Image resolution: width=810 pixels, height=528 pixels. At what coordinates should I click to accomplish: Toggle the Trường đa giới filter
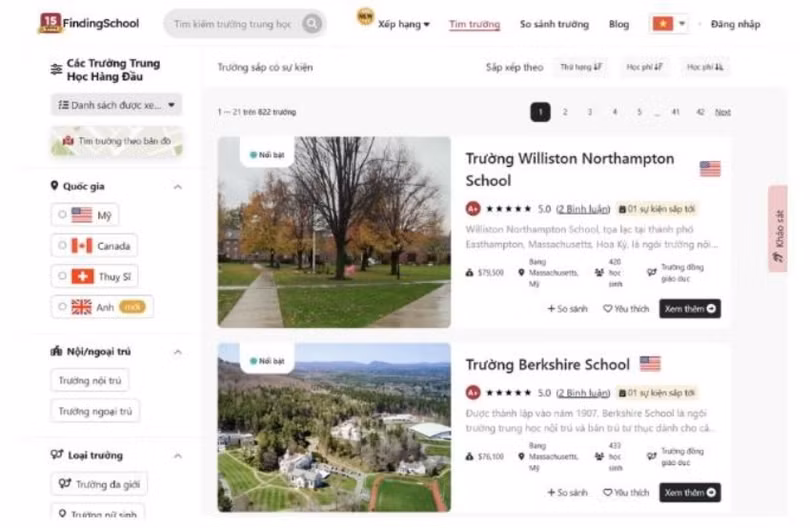[x=99, y=484]
